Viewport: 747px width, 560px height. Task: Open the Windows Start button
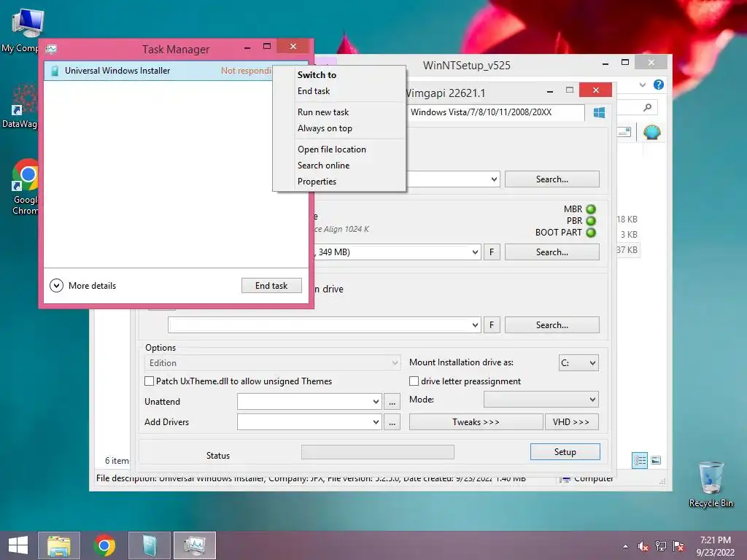coord(18,545)
